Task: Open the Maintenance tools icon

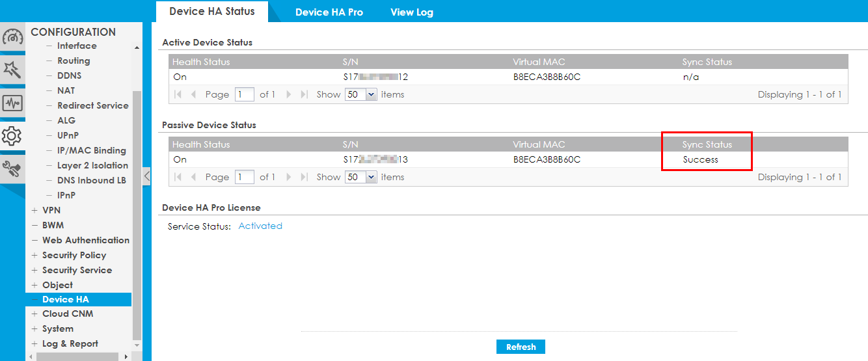Action: coord(12,168)
